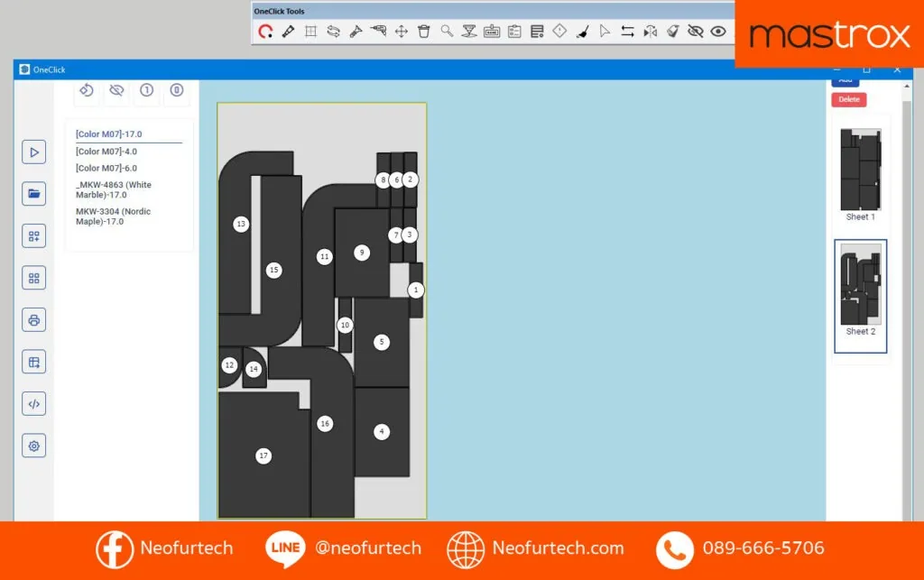
Task: Select MKW-3304 (Nordic Maple)-17.0 material
Action: pyautogui.click(x=113, y=216)
